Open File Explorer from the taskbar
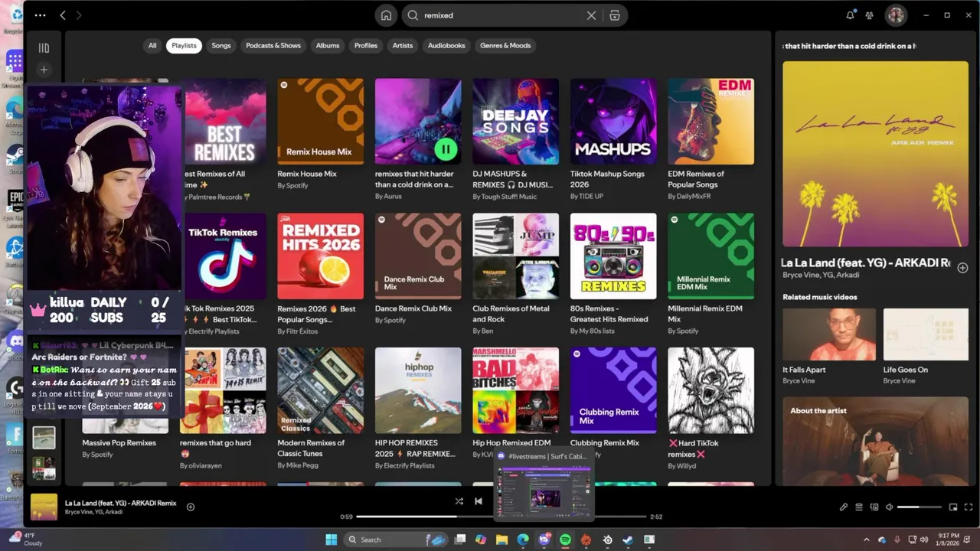The height and width of the screenshot is (551, 980). click(x=501, y=540)
